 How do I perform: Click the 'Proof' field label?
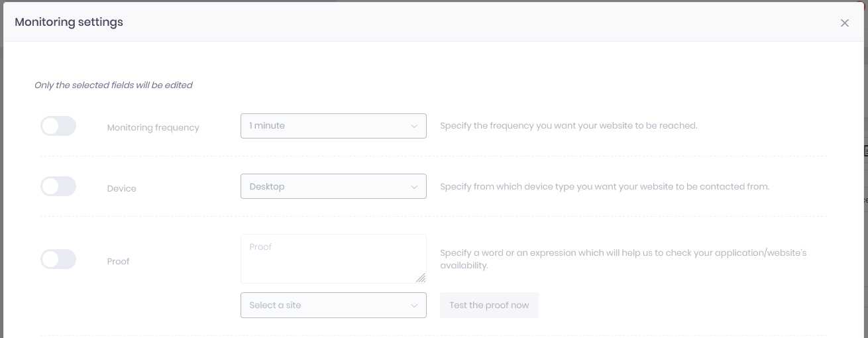click(118, 261)
